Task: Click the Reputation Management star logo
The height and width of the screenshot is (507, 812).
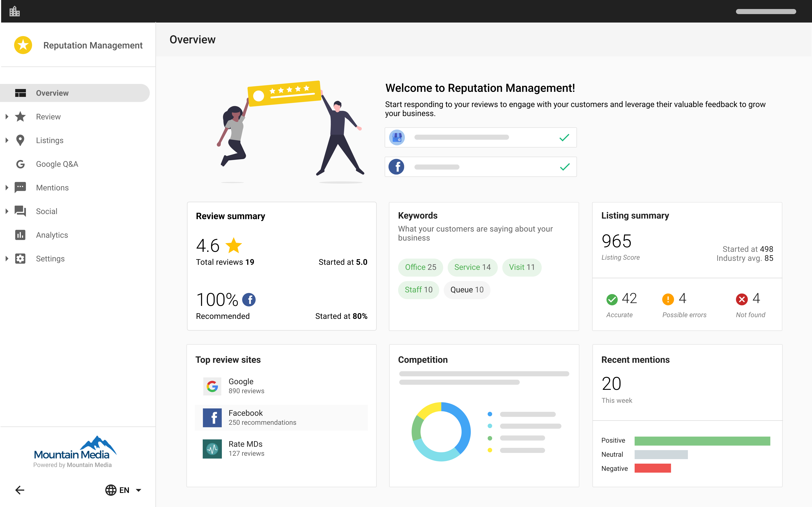Action: (23, 45)
